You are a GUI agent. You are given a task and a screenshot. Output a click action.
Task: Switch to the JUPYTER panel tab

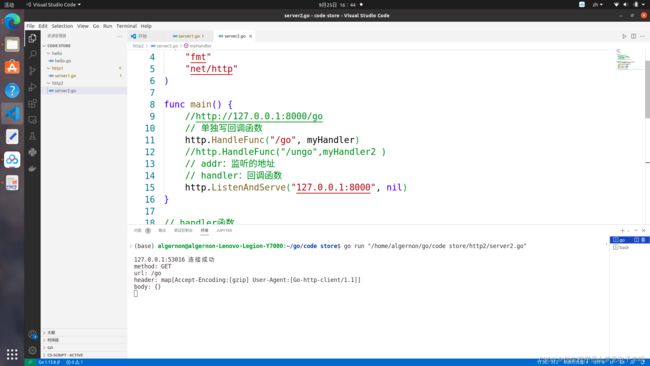(224, 230)
